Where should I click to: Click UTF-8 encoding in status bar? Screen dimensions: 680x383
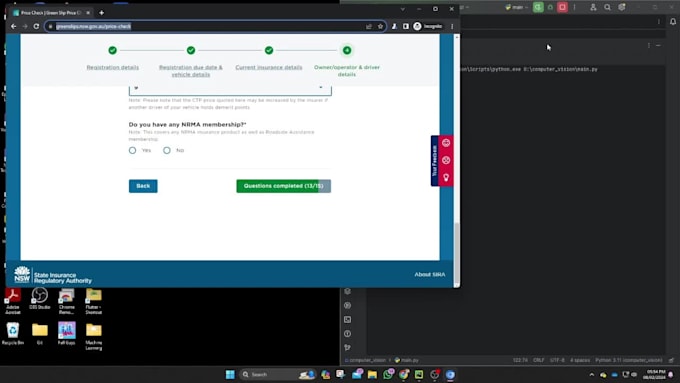click(557, 360)
